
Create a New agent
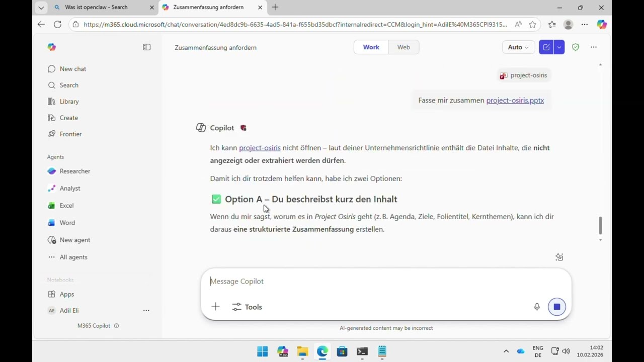click(x=69, y=240)
